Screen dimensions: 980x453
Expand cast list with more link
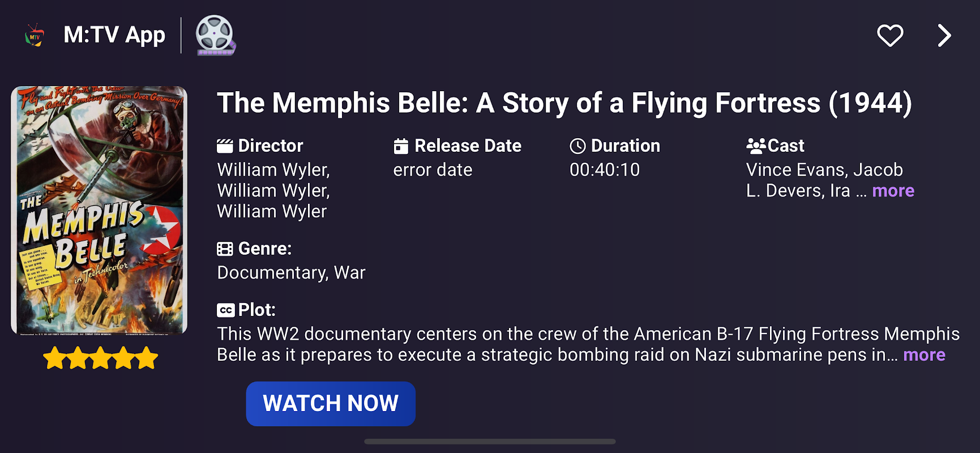coord(893,191)
